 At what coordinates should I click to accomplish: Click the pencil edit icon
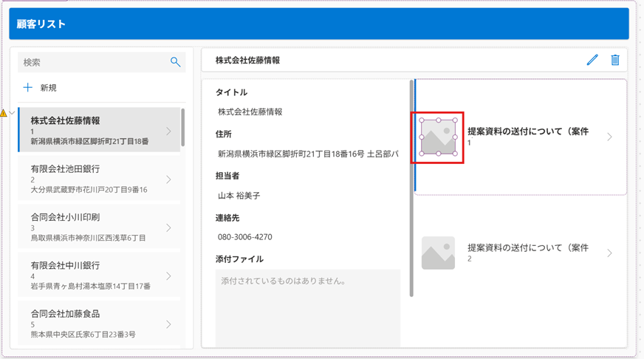592,60
